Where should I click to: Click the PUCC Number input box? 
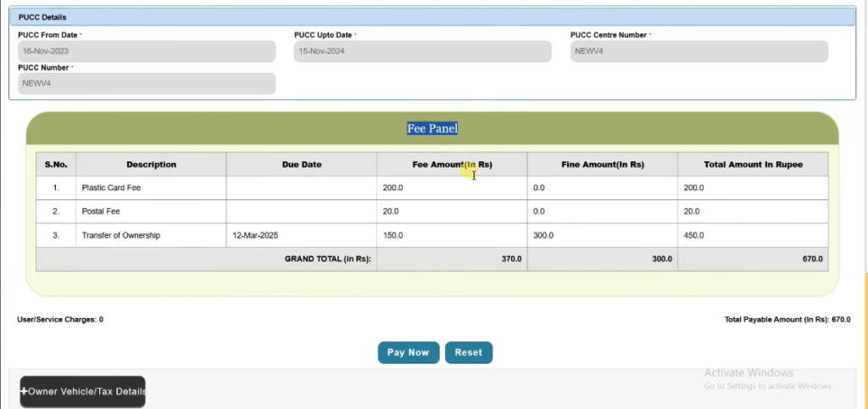click(x=147, y=83)
